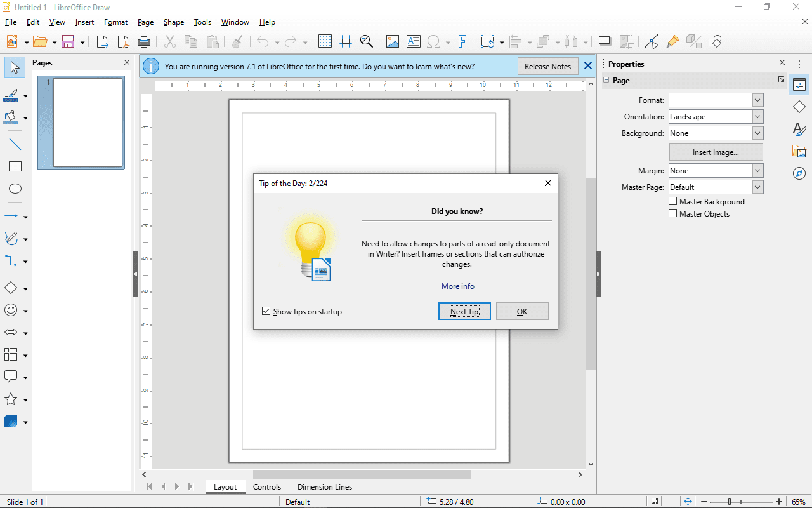
Task: Close the version info bar
Action: pyautogui.click(x=588, y=65)
